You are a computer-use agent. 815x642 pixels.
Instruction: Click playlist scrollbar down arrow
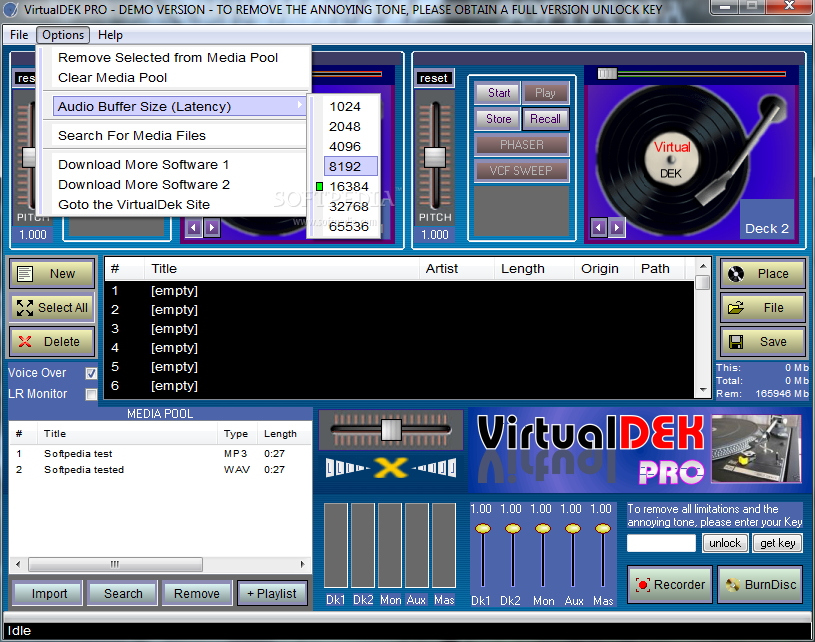(703, 390)
